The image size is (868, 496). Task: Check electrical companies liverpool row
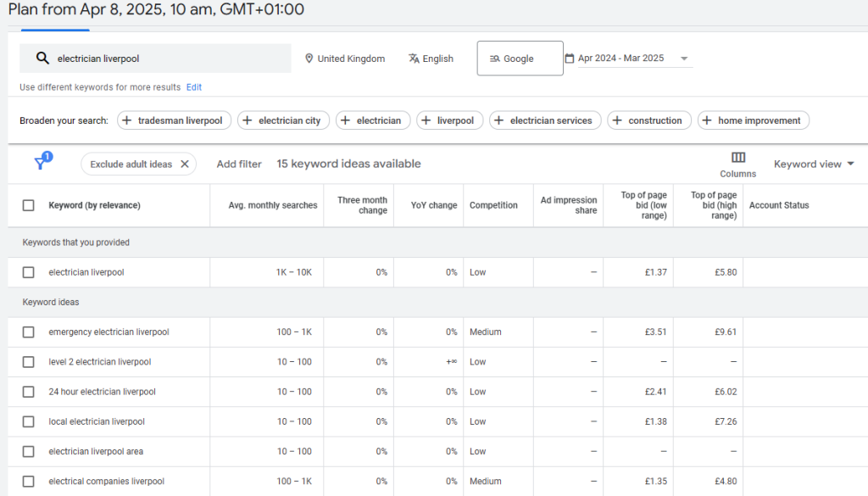click(28, 482)
